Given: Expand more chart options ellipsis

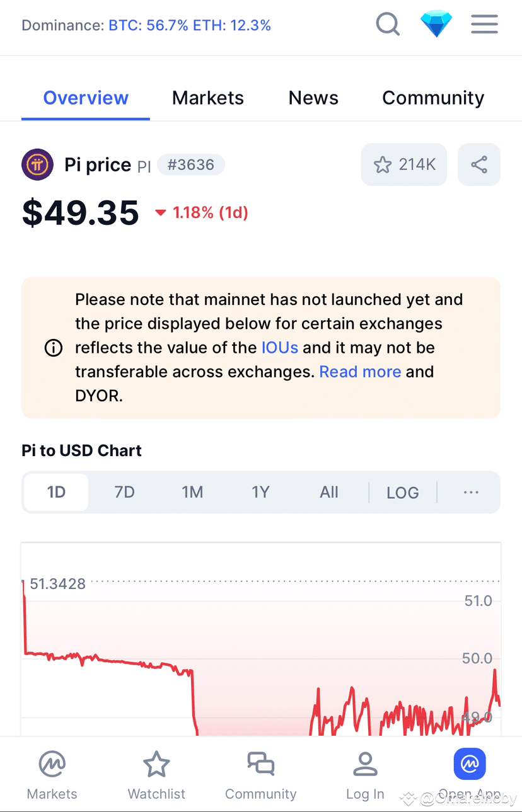Looking at the screenshot, I should coord(471,492).
